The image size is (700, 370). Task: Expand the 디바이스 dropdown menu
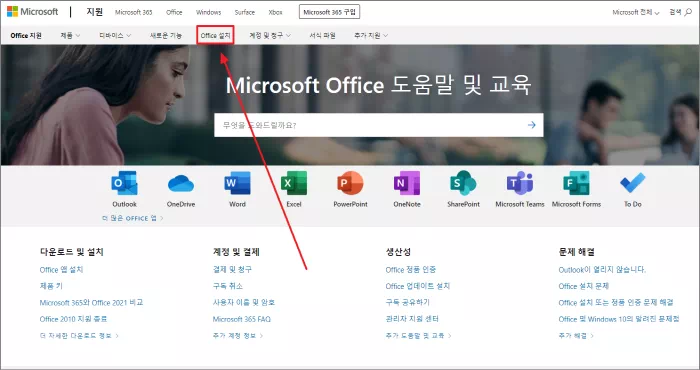115,35
